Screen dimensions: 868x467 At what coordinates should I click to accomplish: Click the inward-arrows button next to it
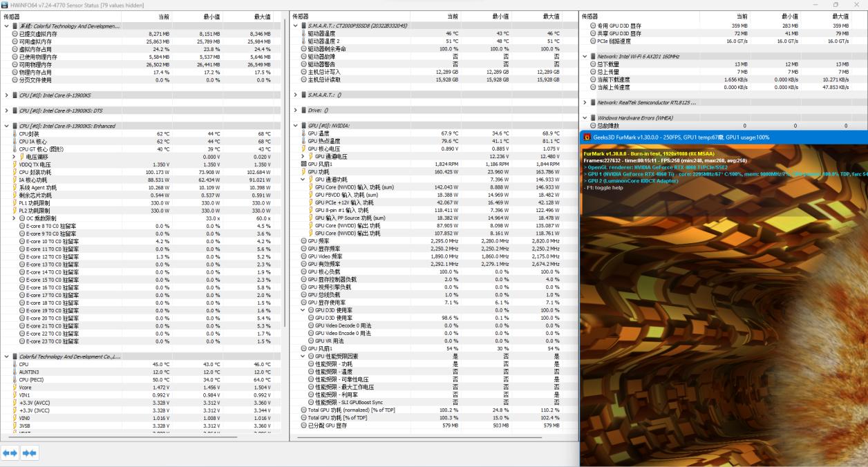(28, 452)
